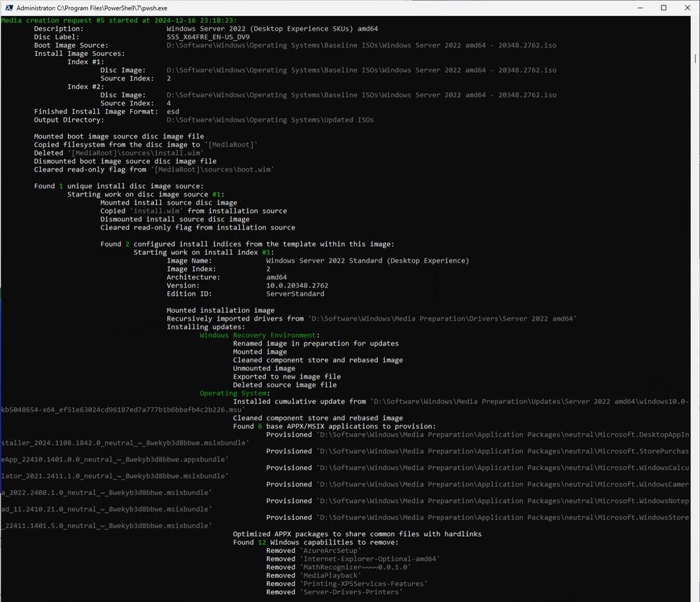Image resolution: width=700 pixels, height=602 pixels.
Task: Click 'Mounted installation image' line
Action: [220, 310]
